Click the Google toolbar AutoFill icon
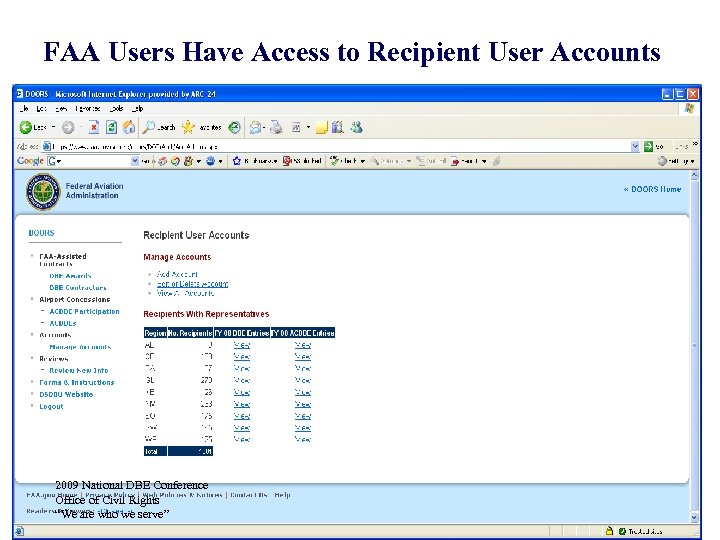 [420, 161]
